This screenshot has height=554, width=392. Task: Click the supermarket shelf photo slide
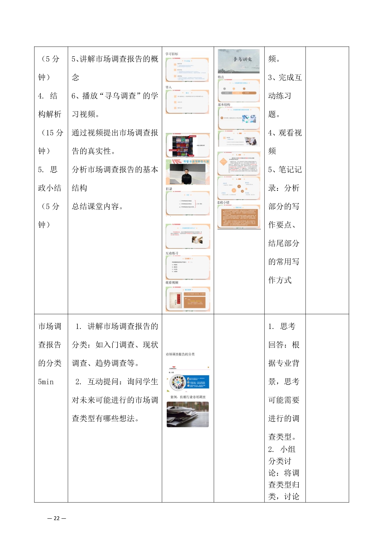187,145
